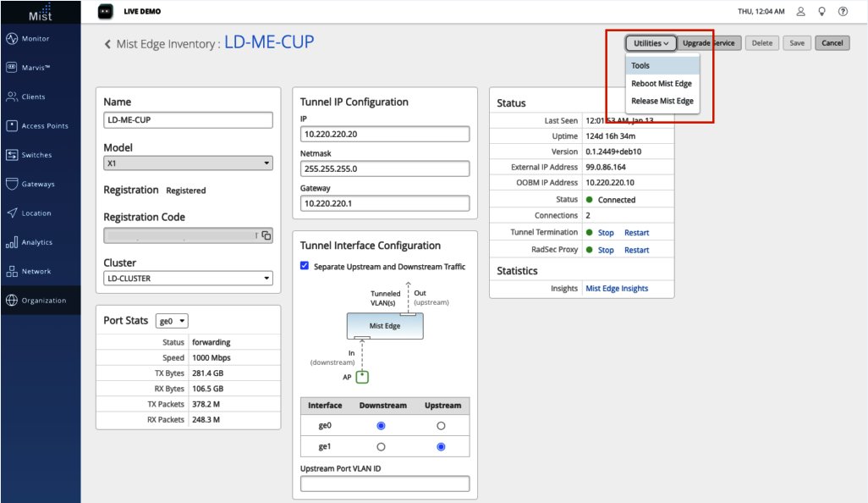Screen dimensions: 868x503
Task: Open the user account icon
Action: [800, 12]
